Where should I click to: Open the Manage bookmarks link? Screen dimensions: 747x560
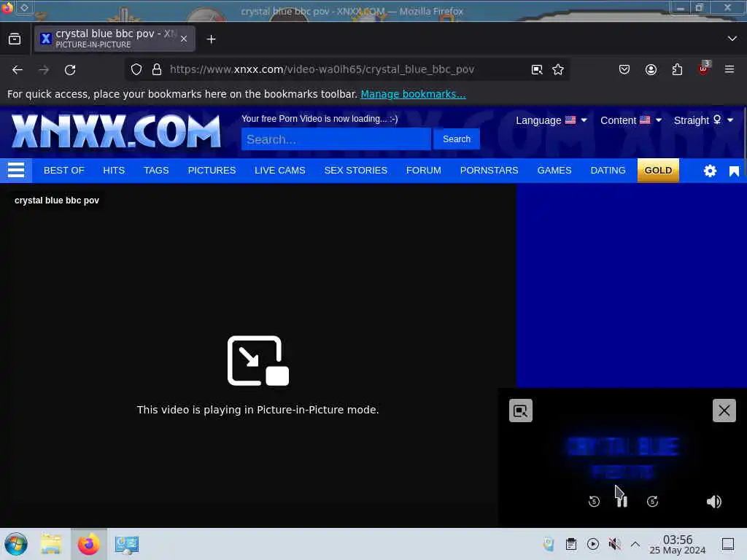pyautogui.click(x=413, y=94)
